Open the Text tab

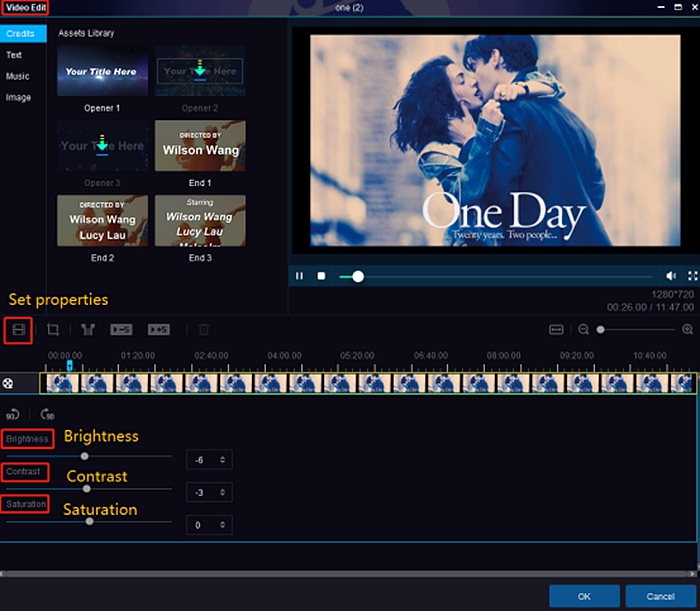(14, 55)
